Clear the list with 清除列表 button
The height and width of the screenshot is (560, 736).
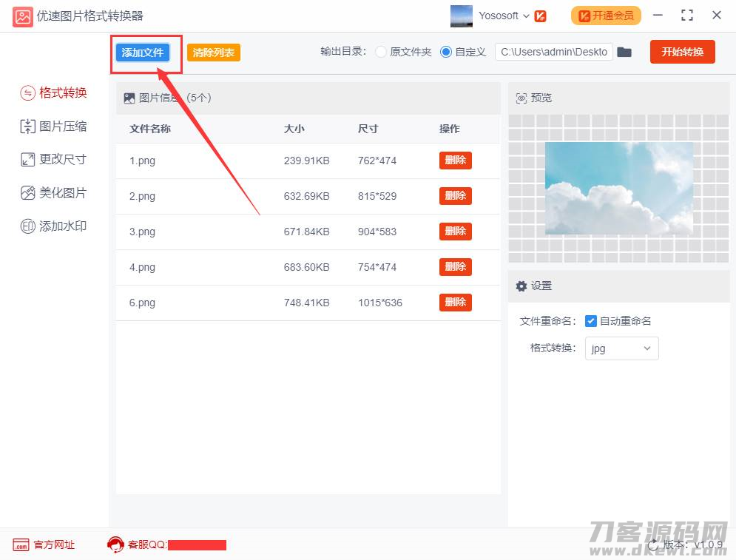point(214,53)
